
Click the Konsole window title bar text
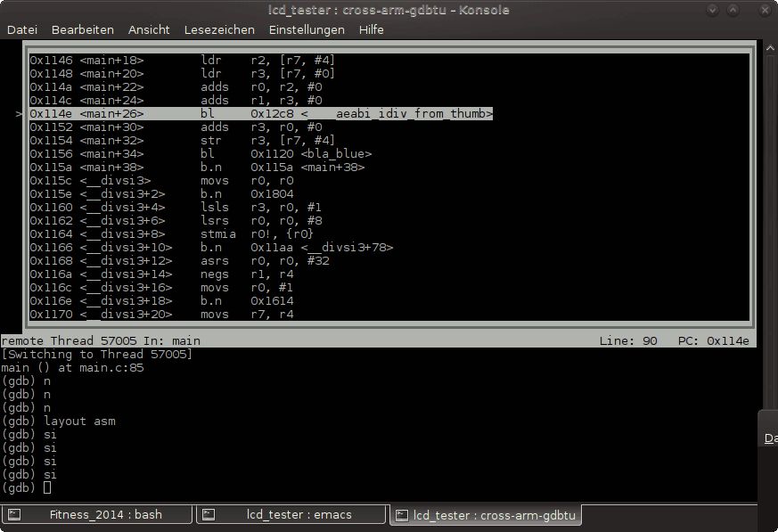tap(389, 10)
